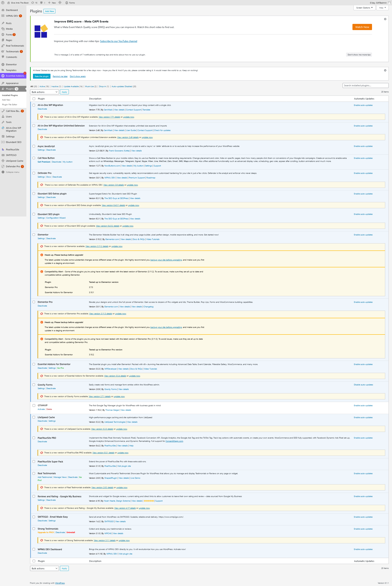Open Appearance in the admin menu
This screenshot has height=586, width=392.
pyautogui.click(x=12, y=83)
